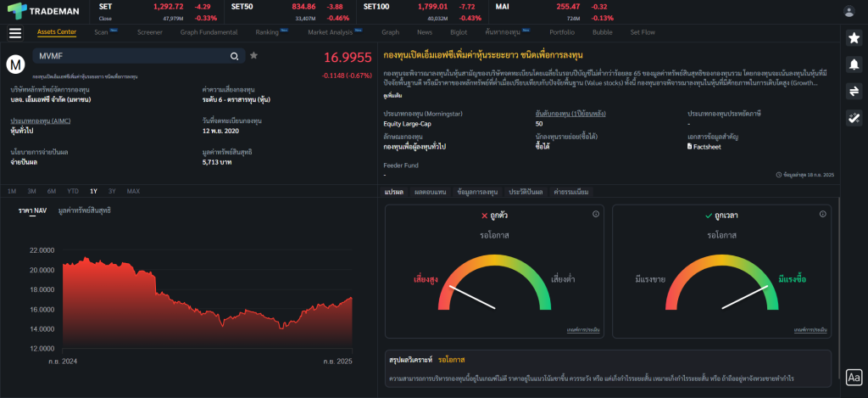Select the 3M chart period
Viewport: 868px width, 398px height.
point(31,191)
